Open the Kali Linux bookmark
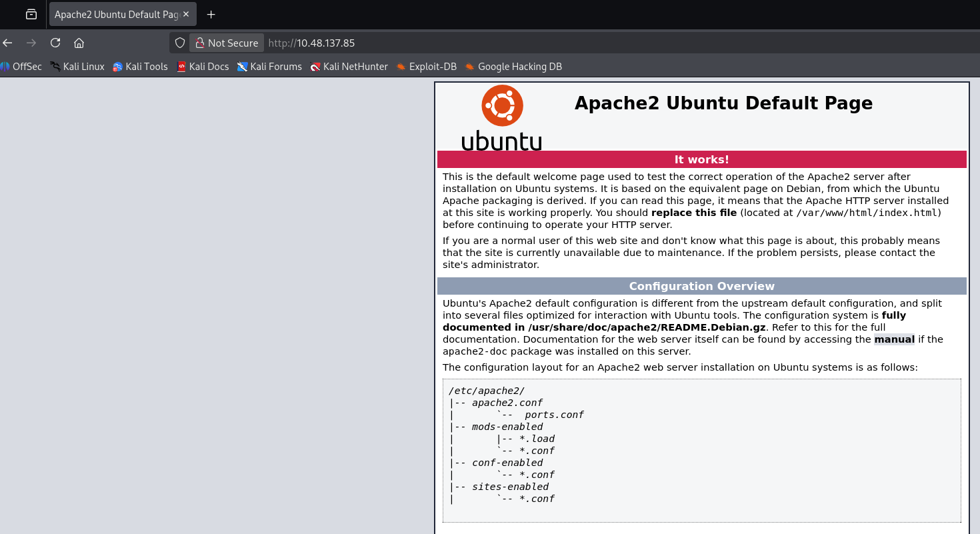 point(77,67)
